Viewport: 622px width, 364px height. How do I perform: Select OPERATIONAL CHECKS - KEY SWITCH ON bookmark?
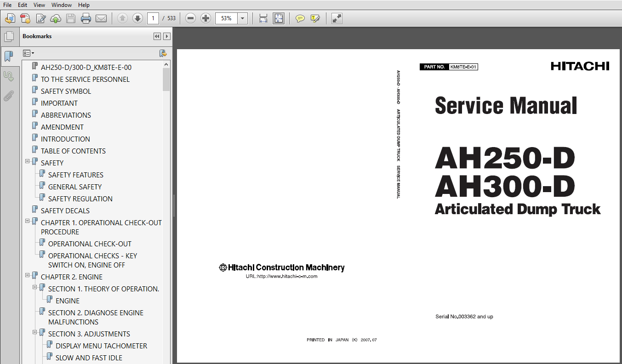(92, 261)
